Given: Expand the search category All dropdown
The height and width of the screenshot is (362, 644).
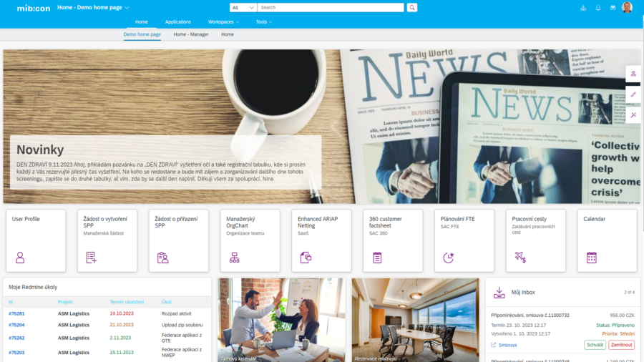Looking at the screenshot, I should click(243, 8).
